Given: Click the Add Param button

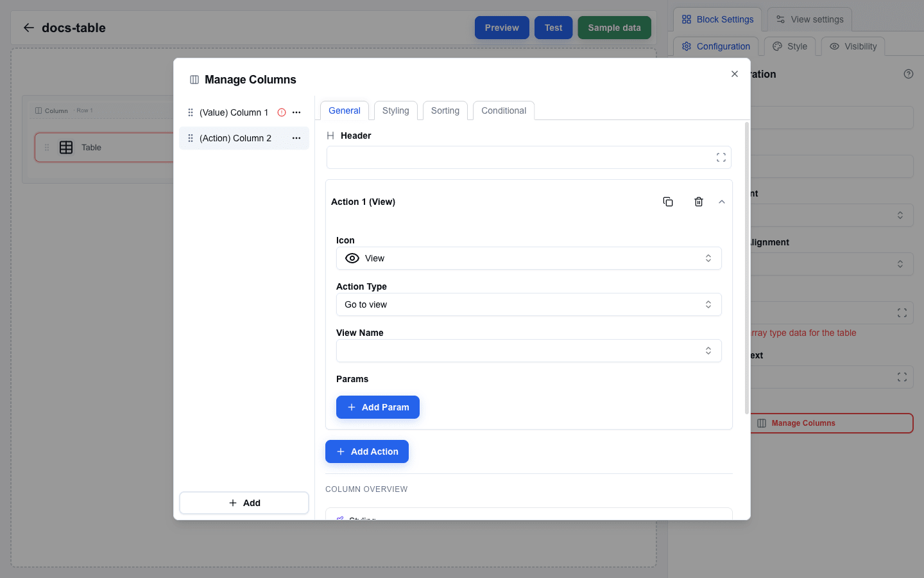Looking at the screenshot, I should pyautogui.click(x=378, y=407).
